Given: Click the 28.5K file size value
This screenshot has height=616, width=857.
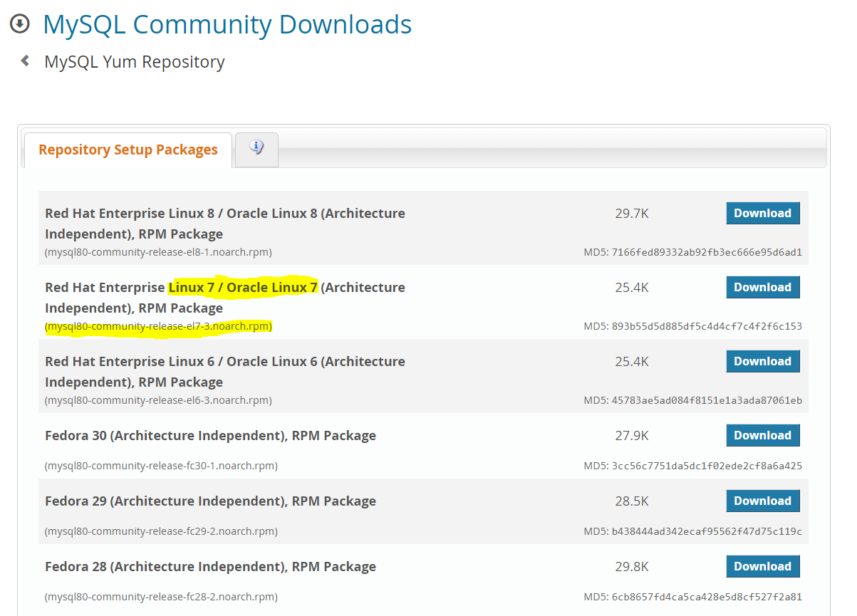Looking at the screenshot, I should 632,501.
